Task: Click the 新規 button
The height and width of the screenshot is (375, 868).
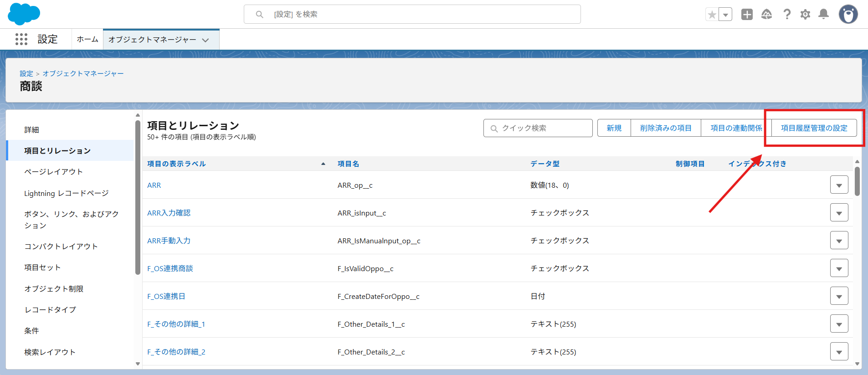Action: (x=614, y=128)
